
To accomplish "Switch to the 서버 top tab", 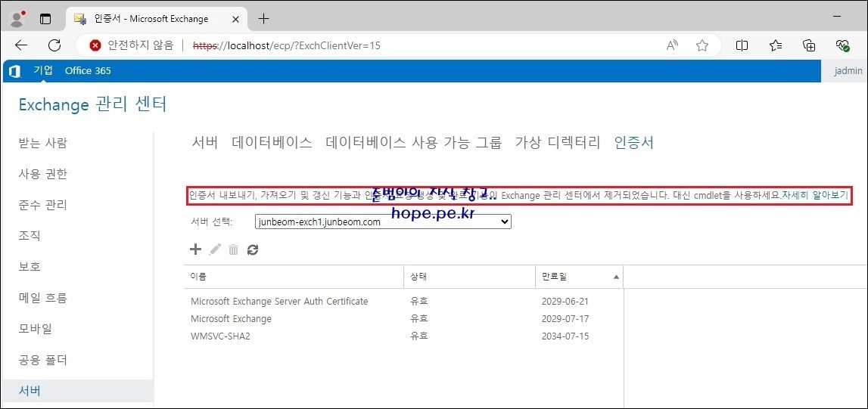I will 205,143.
